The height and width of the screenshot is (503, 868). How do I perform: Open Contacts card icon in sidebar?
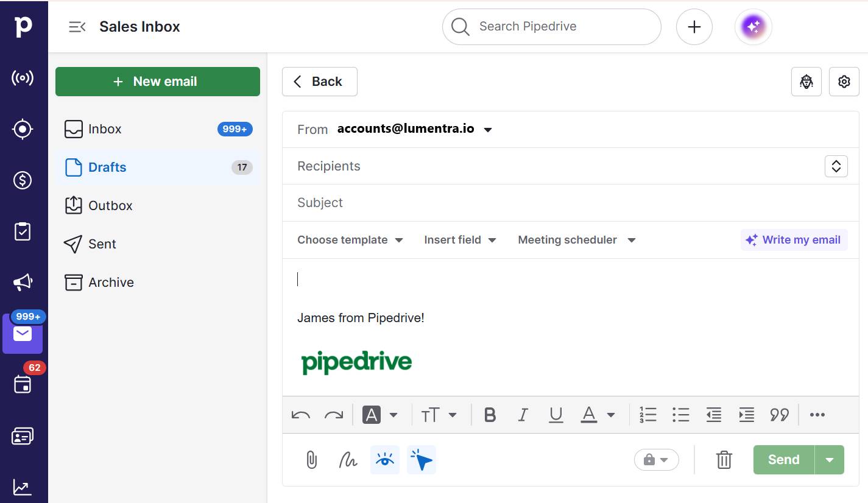(x=23, y=436)
